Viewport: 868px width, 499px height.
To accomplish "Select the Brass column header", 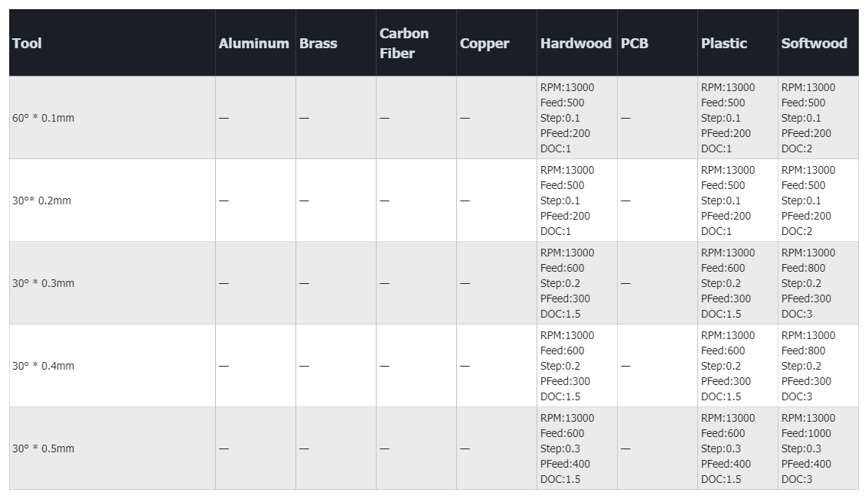I will tap(318, 44).
